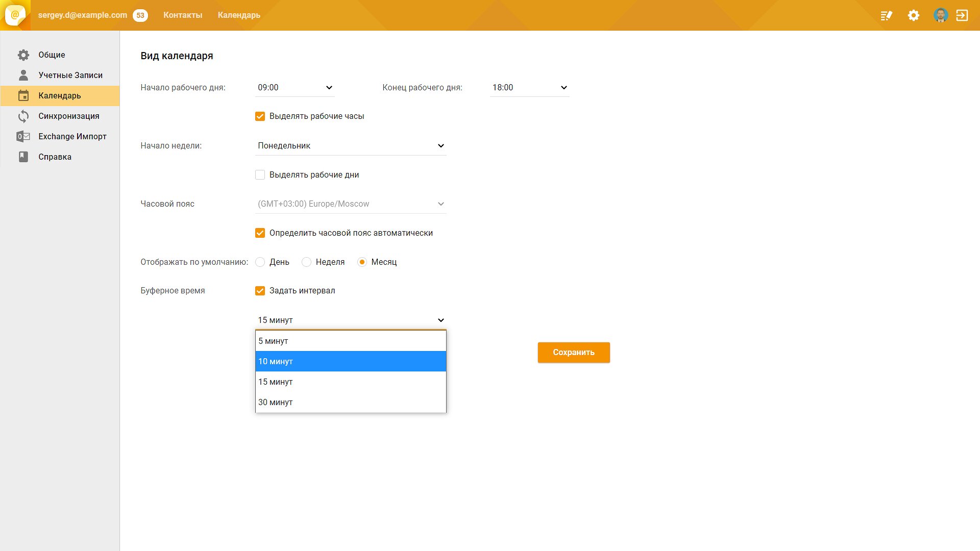
Task: Choose 15 минут from the open list
Action: click(x=351, y=382)
